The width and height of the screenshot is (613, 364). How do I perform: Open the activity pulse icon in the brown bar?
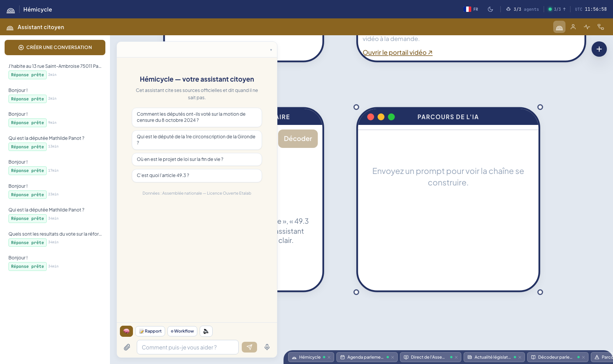(587, 27)
